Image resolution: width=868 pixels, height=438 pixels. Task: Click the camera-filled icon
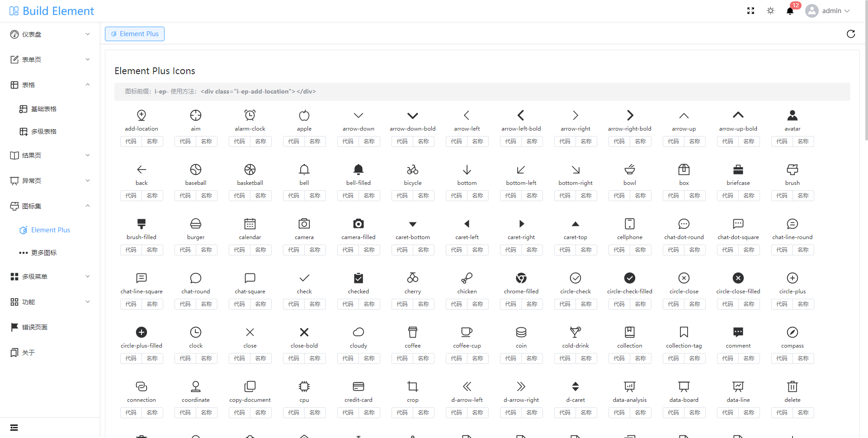point(359,224)
